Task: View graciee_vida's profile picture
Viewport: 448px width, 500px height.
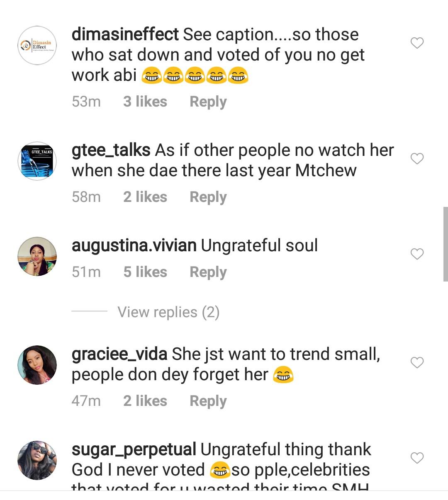Action: click(37, 365)
